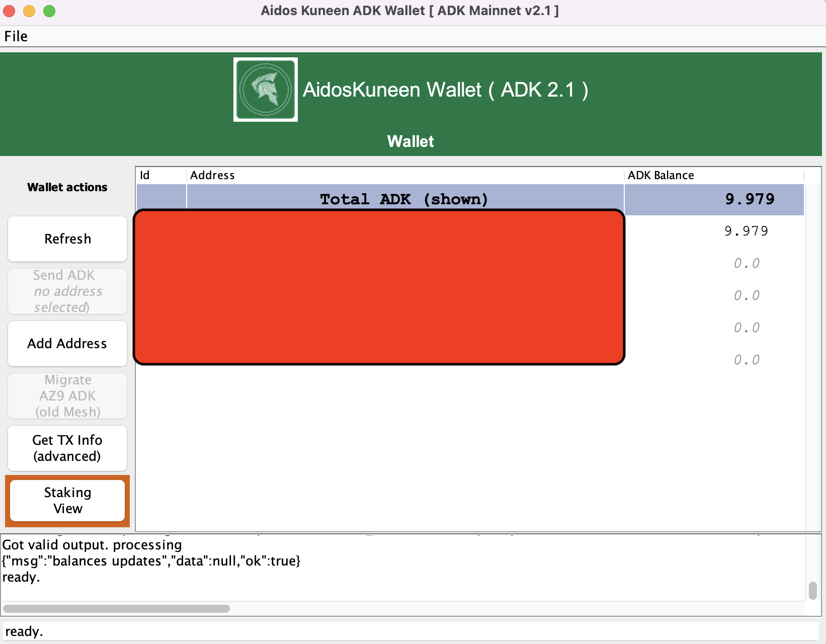Image resolution: width=826 pixels, height=644 pixels.
Task: Sort by the ADK Balance column header
Action: tap(714, 175)
